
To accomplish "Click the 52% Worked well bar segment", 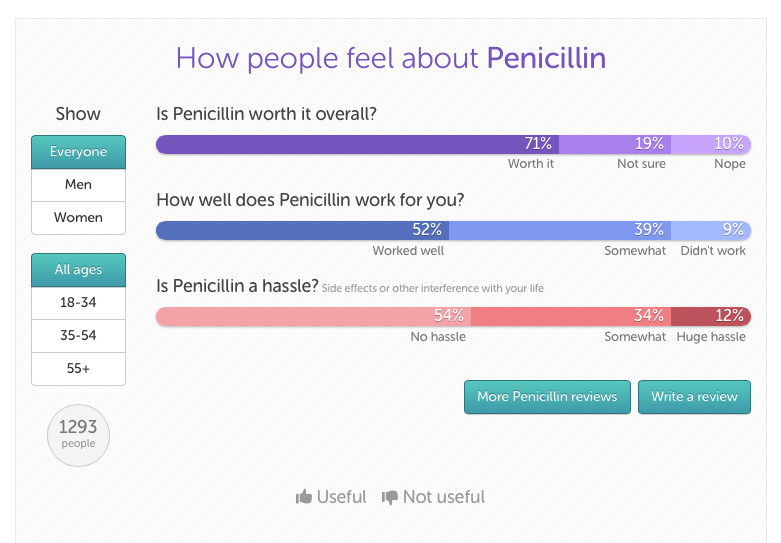I will pos(302,231).
